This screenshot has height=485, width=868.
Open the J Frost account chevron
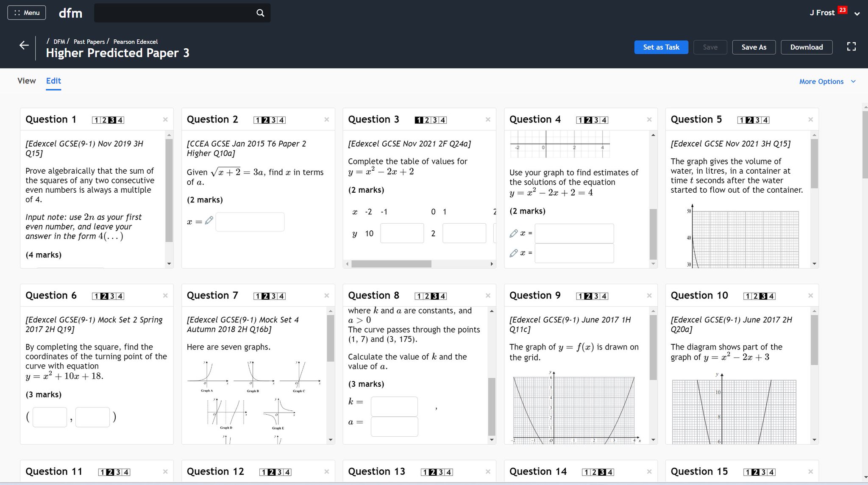[x=857, y=14]
